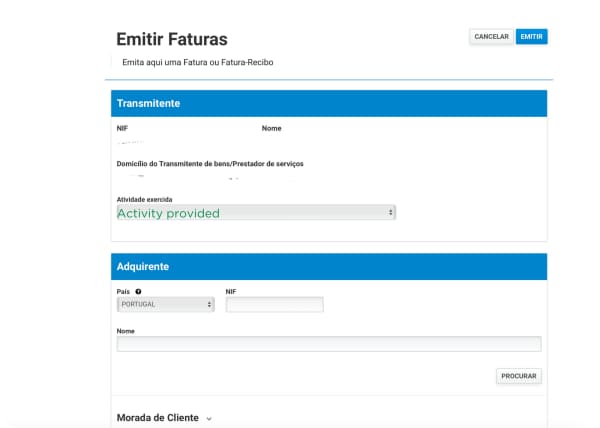The image size is (600, 428).
Task: Focus the Adquirente Nome input field
Action: click(x=329, y=344)
